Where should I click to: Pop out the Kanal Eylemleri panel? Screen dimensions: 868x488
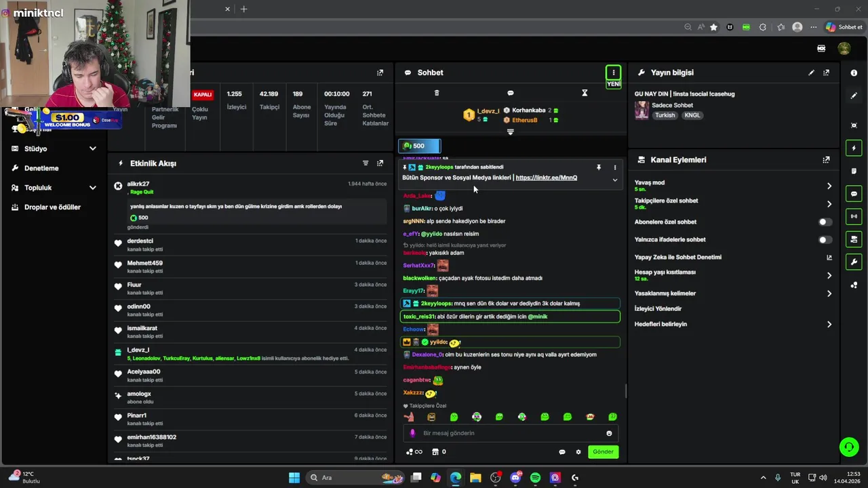tap(826, 160)
